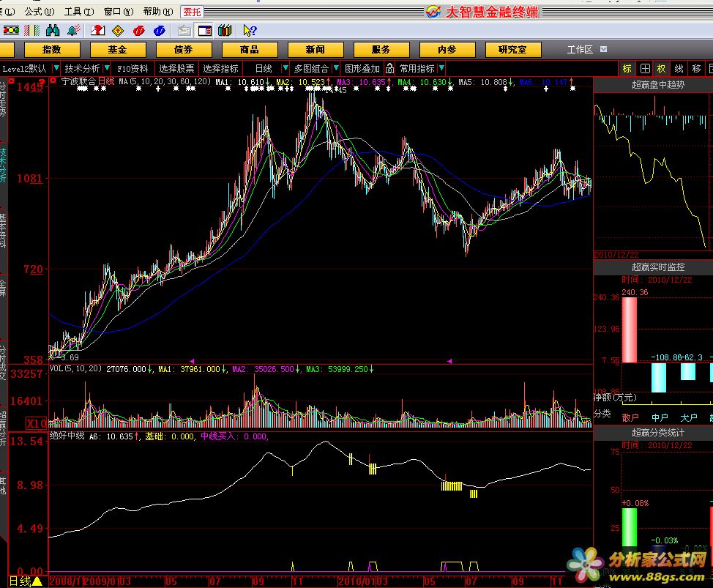Toggle the 权 adjustment button
This screenshot has height=588, width=713.
[661, 69]
